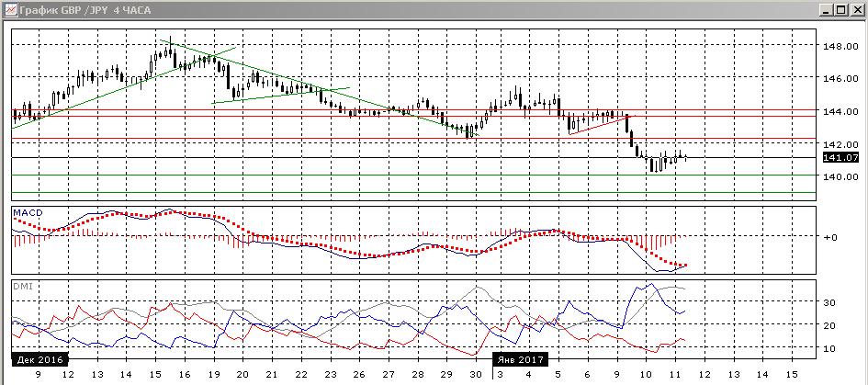Viewport: 868px width, 385px height.
Task: Click date 16 on the time axis
Action: [x=185, y=374]
